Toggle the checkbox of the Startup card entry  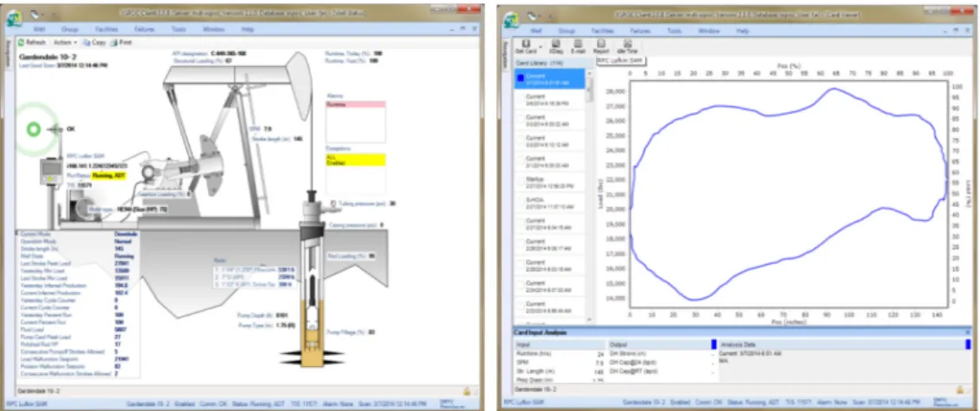point(519,183)
